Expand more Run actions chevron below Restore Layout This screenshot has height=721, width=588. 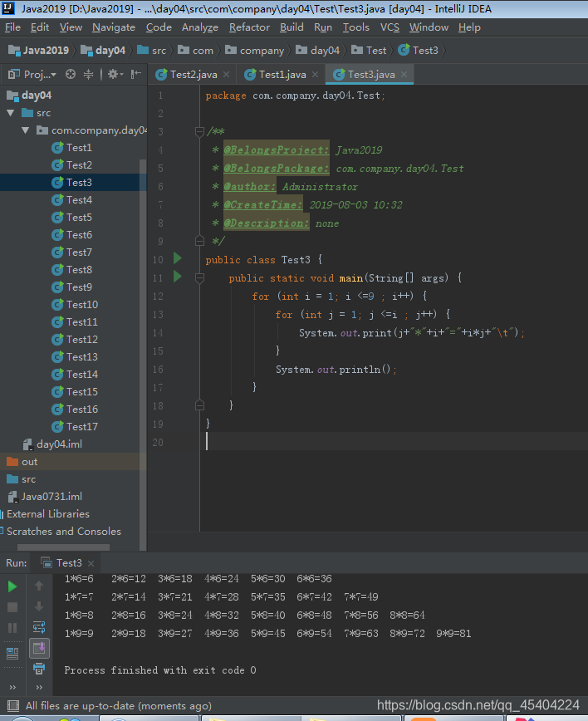click(x=12, y=687)
